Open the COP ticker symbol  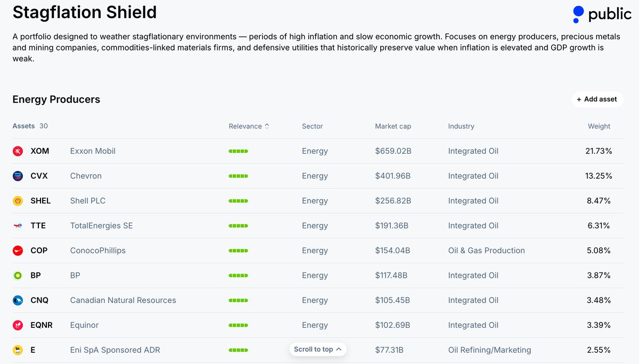(39, 251)
